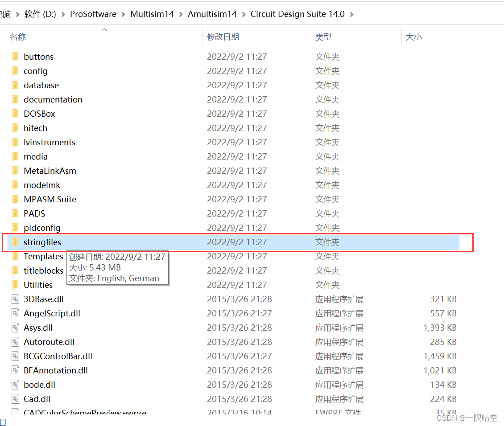The image size is (504, 426).
Task: Select the Utilities folder name
Action: point(38,285)
